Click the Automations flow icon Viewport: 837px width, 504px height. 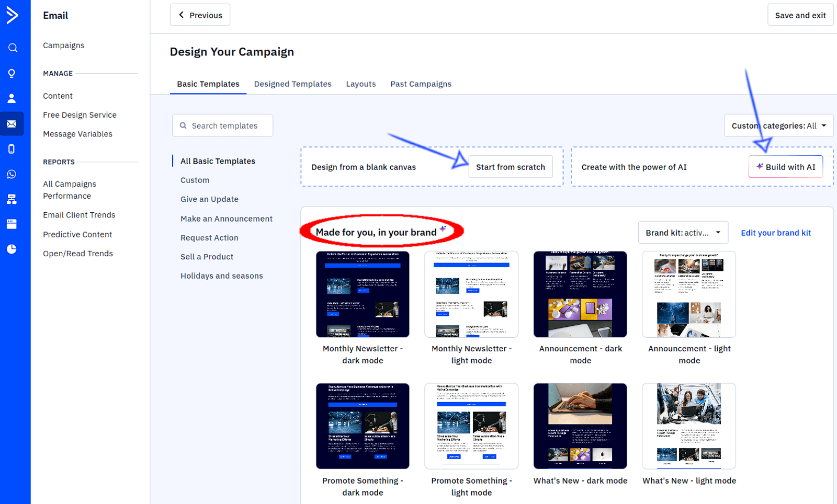[x=12, y=199]
